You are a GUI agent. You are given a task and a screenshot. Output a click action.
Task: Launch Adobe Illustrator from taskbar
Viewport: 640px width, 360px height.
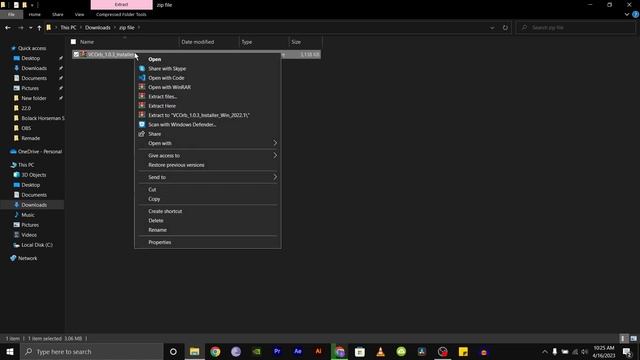point(318,351)
